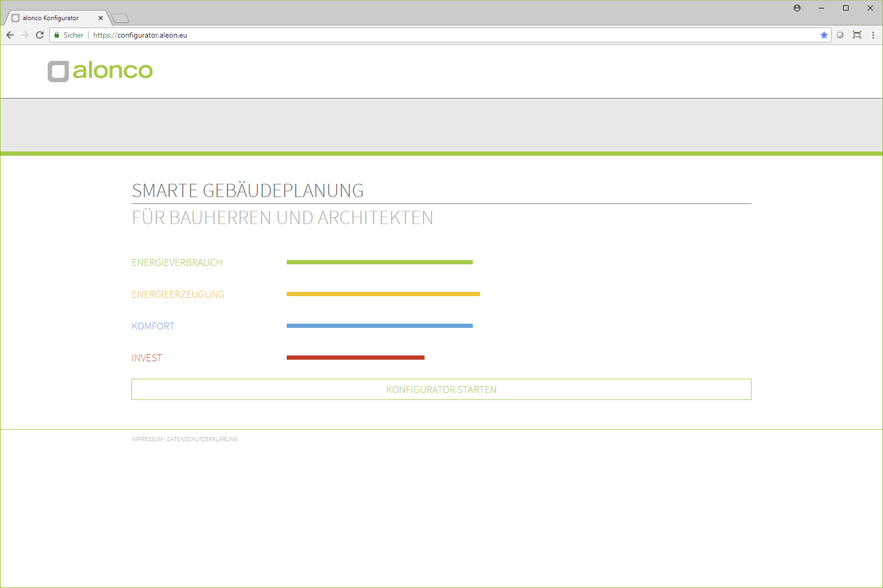
Task: Click the yellow Energieerzeugung bar
Action: pos(383,294)
